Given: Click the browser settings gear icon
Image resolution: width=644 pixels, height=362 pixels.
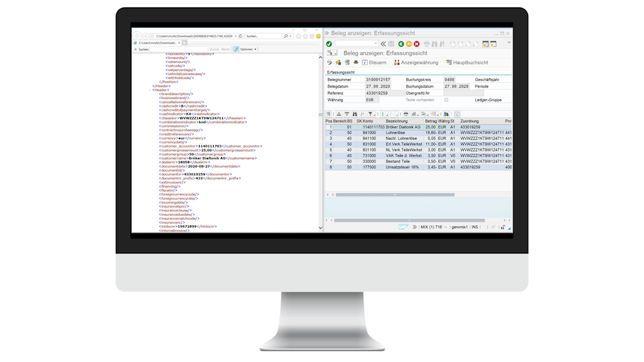Looking at the screenshot, I should click(x=312, y=36).
